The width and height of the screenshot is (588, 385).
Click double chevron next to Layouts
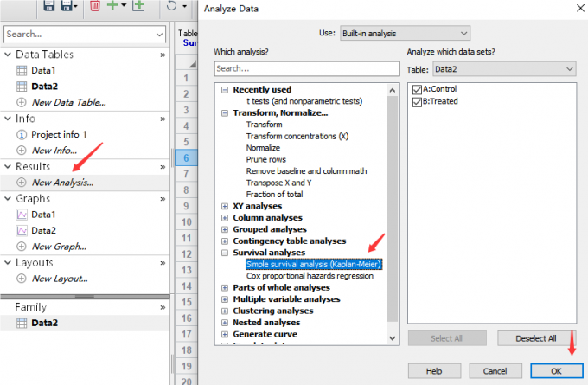[x=163, y=263]
